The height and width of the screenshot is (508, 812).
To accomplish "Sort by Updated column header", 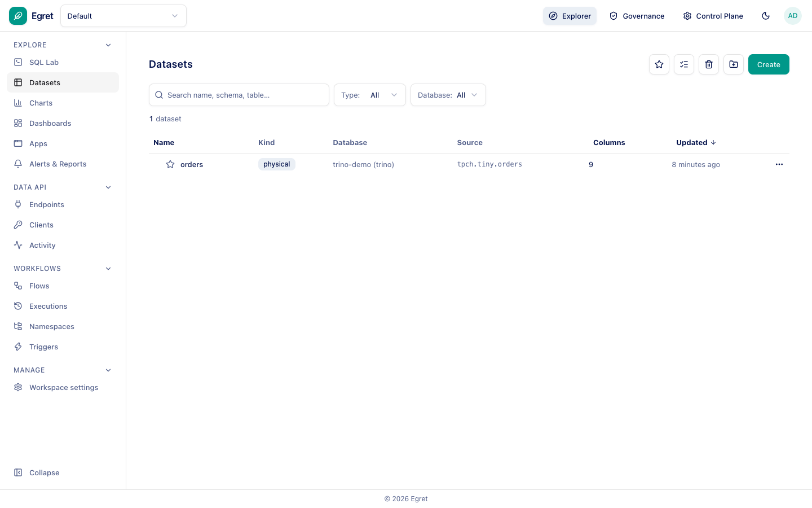I will (x=696, y=142).
